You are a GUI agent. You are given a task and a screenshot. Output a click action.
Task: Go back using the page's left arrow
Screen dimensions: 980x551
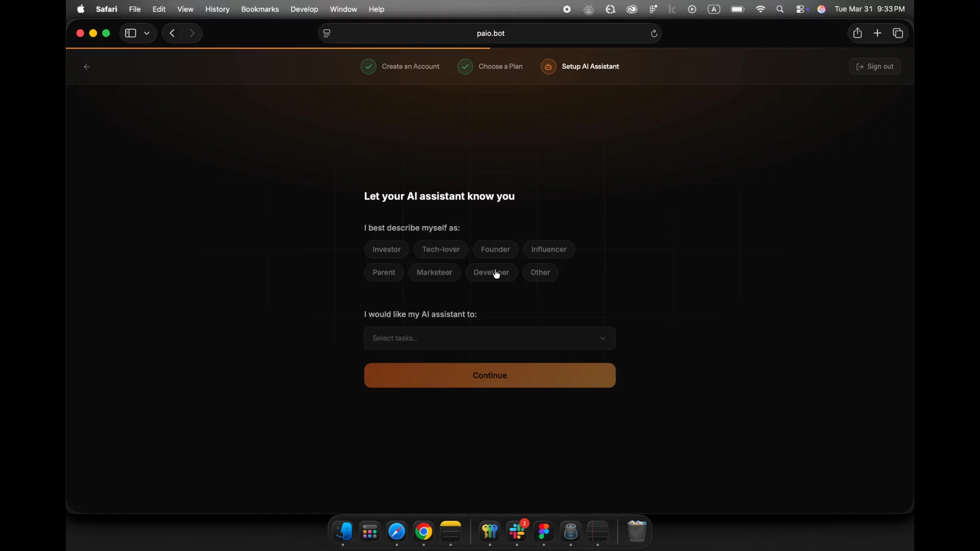87,67
